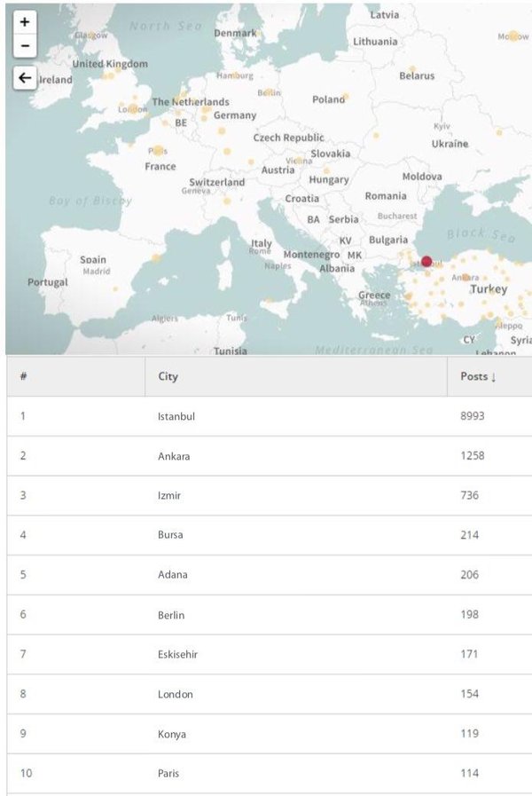532x796 pixels.
Task: Select the Paris row ranked tenth
Action: [270, 774]
